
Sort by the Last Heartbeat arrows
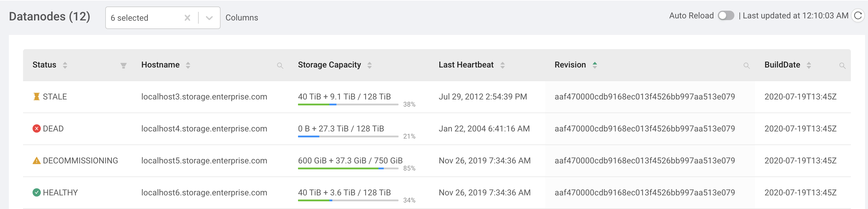502,65
